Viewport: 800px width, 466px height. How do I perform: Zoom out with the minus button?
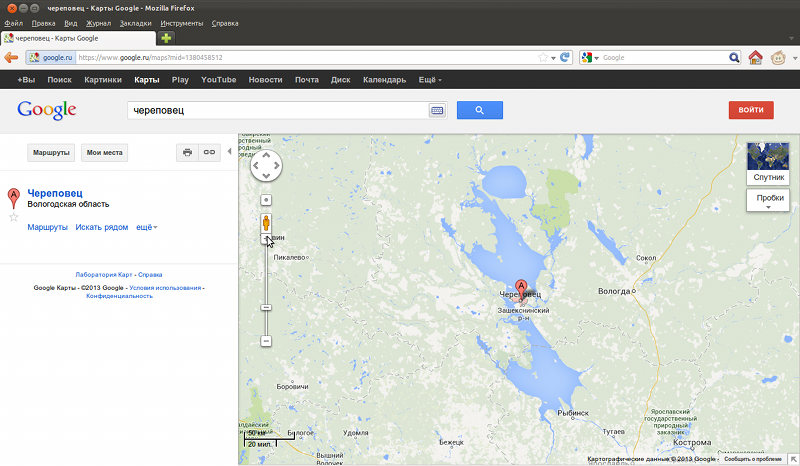266,340
